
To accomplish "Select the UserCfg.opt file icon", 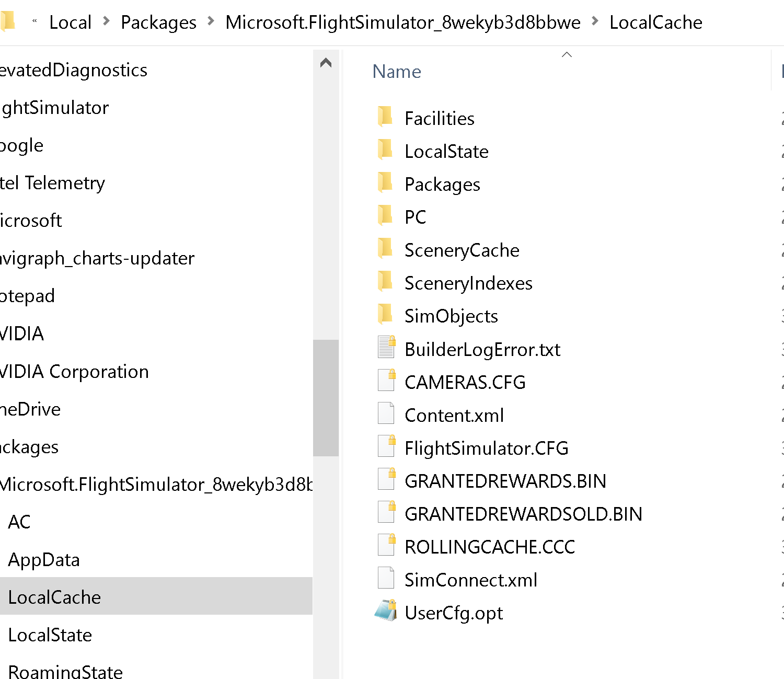I will (x=386, y=611).
